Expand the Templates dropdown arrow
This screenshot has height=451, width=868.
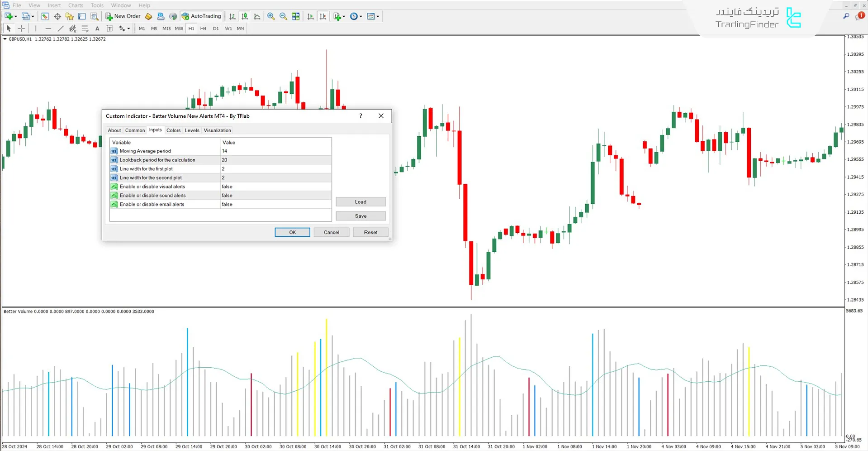tap(378, 17)
